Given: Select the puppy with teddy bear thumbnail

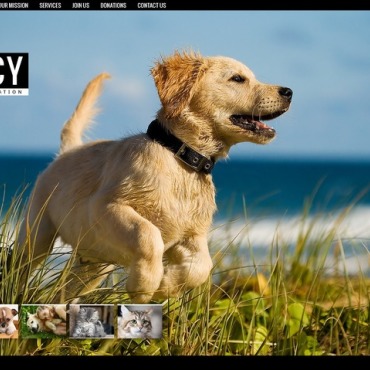Looking at the screenshot, I should [43, 321].
